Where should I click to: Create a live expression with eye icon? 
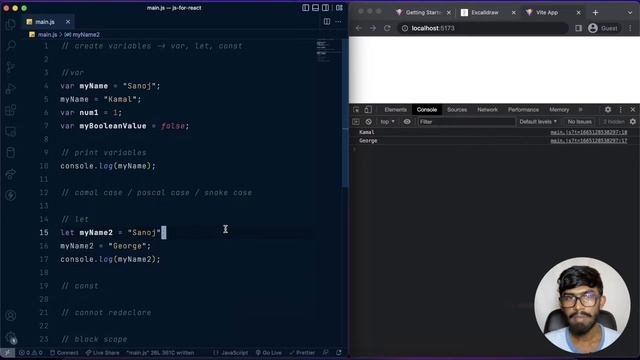point(407,122)
